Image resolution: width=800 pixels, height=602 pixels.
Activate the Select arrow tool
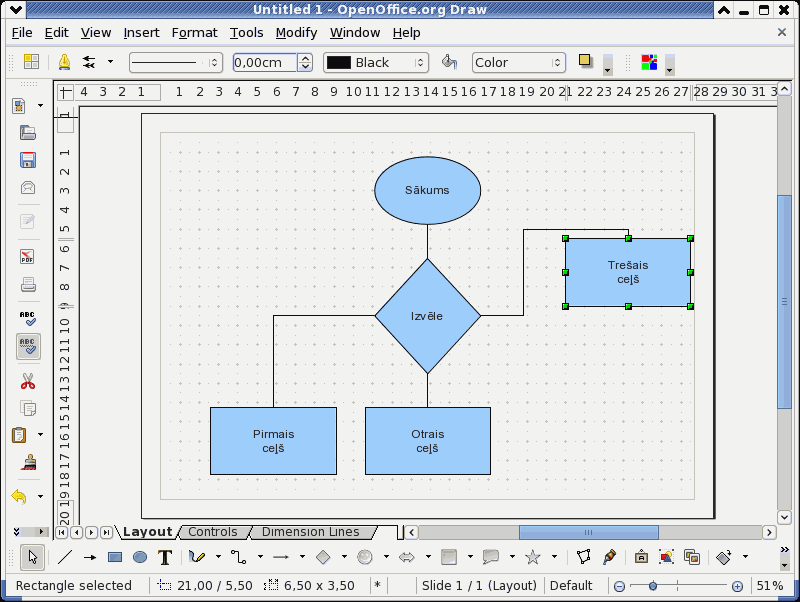(x=32, y=557)
